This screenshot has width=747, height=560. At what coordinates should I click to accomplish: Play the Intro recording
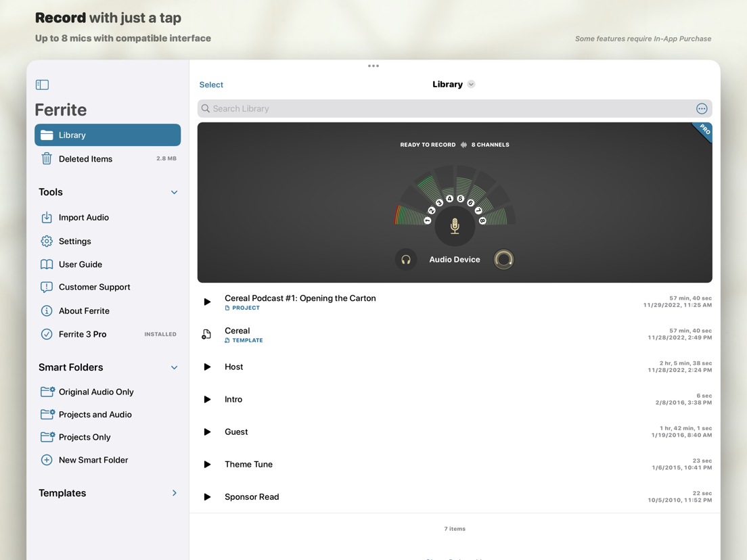tap(207, 400)
